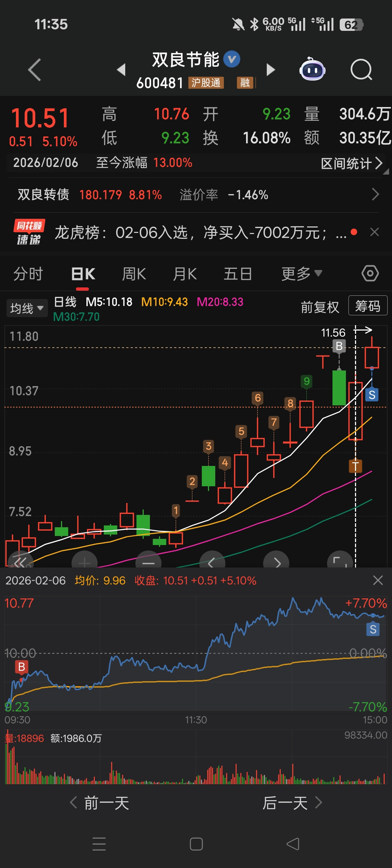Viewport: 392px width, 868px height.
Task: Tap marker 6 on the candlestick chart
Action: coord(258,398)
